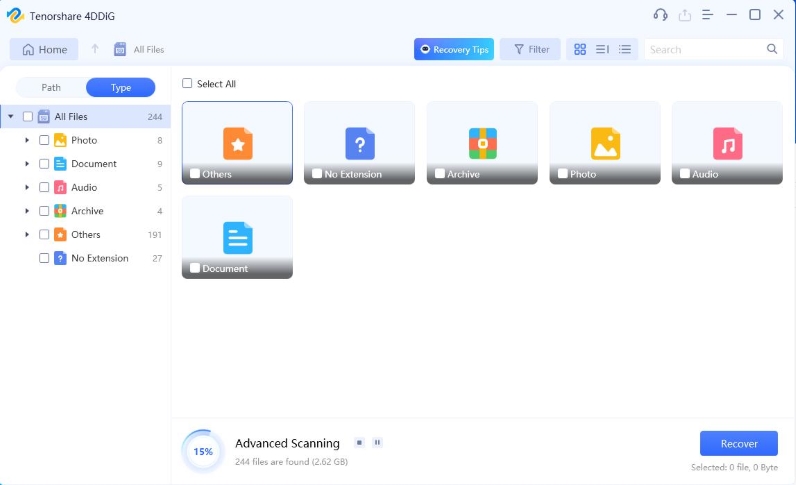Collapse the All Files tree node
The width and height of the screenshot is (796, 485).
pos(11,116)
